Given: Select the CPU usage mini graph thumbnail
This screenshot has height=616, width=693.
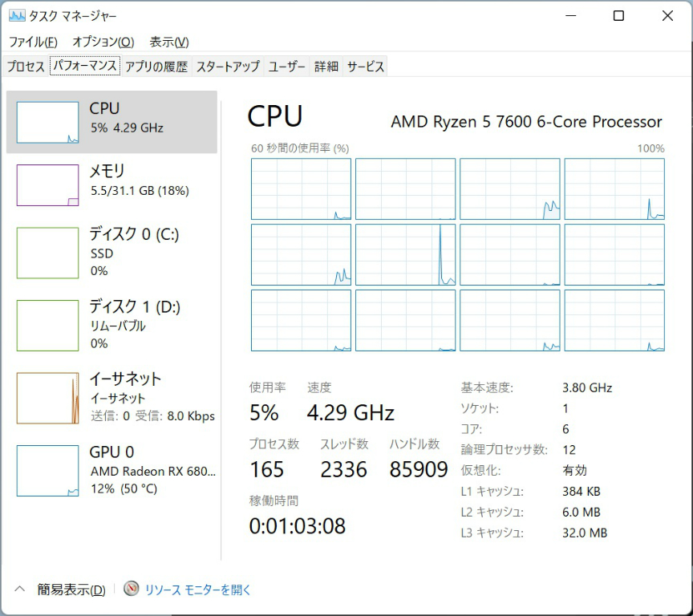Looking at the screenshot, I should (x=48, y=122).
